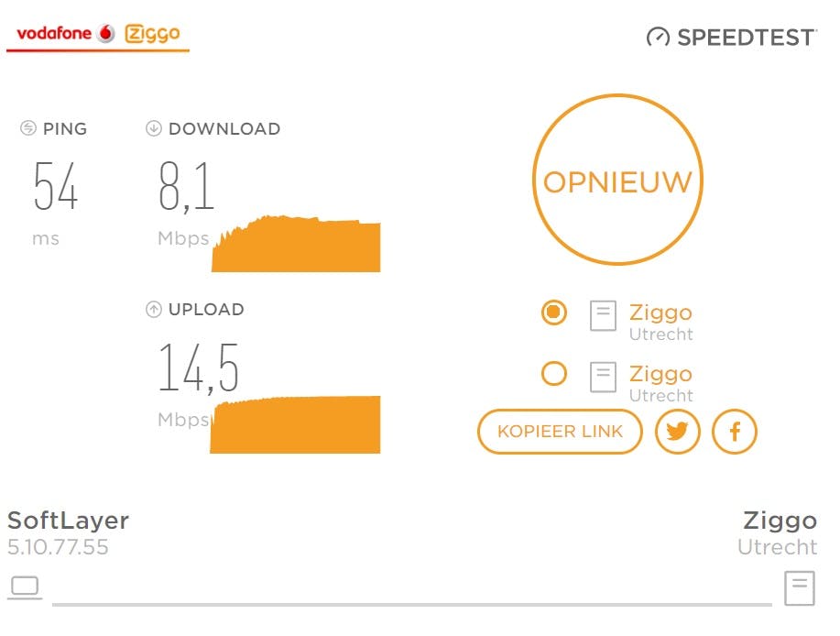The height and width of the screenshot is (636, 840).
Task: Click the Ziggo Utrecht server label at bottom
Action: pyautogui.click(x=779, y=532)
